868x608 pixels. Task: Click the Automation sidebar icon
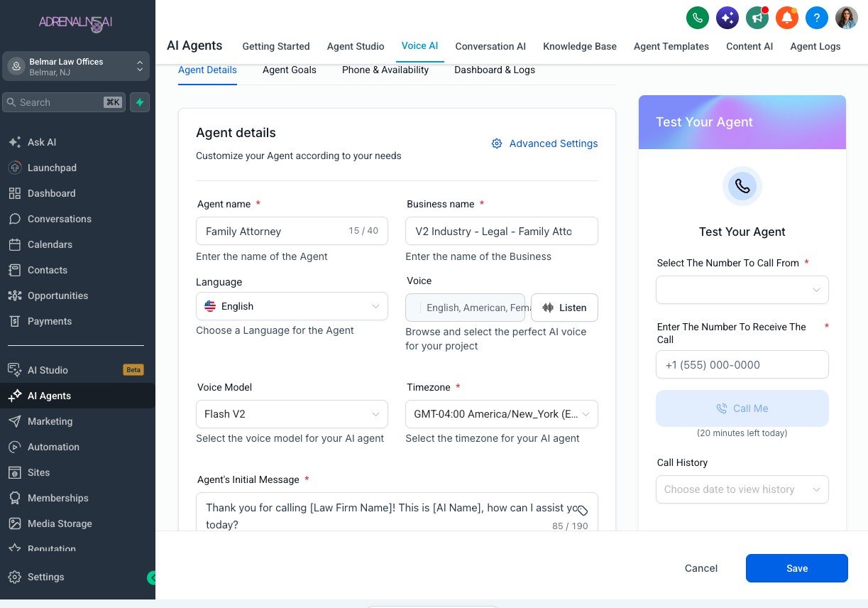(x=14, y=447)
